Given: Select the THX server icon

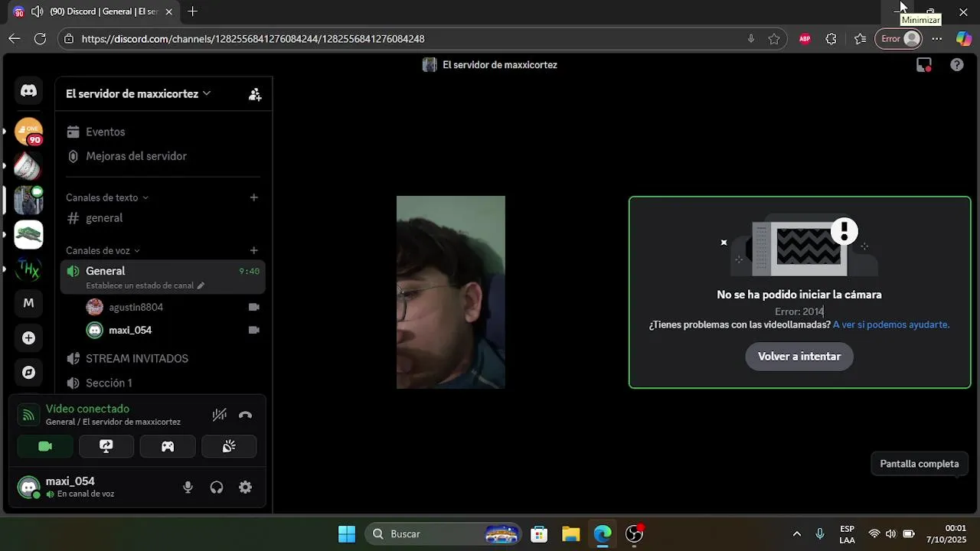Looking at the screenshot, I should (28, 269).
